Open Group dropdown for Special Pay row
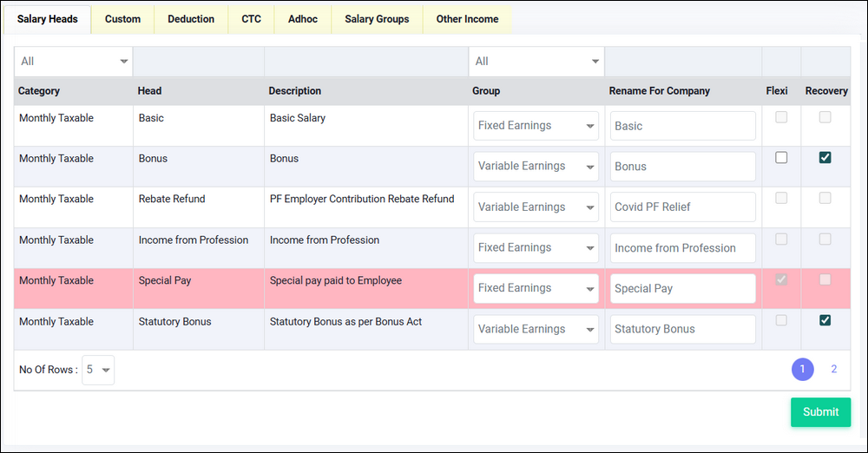This screenshot has width=868, height=453. coord(536,288)
